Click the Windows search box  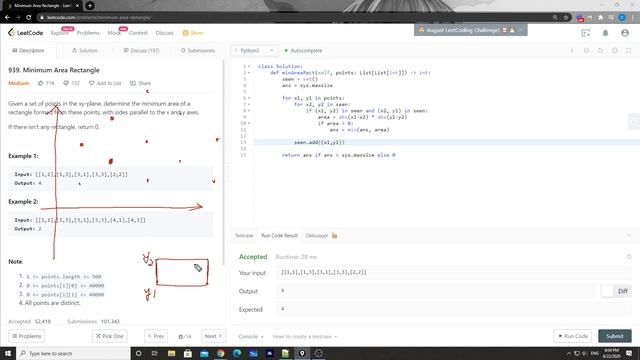pos(73,353)
